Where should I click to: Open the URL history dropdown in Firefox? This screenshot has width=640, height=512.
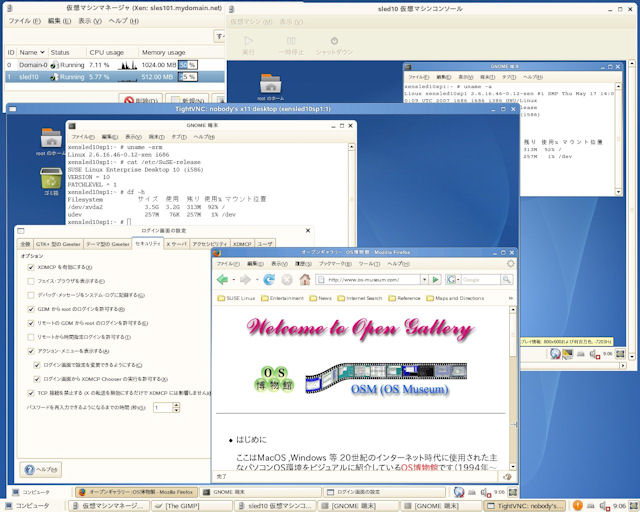[x=424, y=280]
